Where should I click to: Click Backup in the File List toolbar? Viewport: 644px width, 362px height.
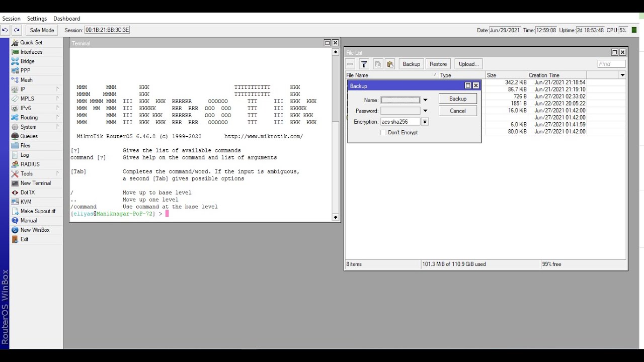pos(411,64)
